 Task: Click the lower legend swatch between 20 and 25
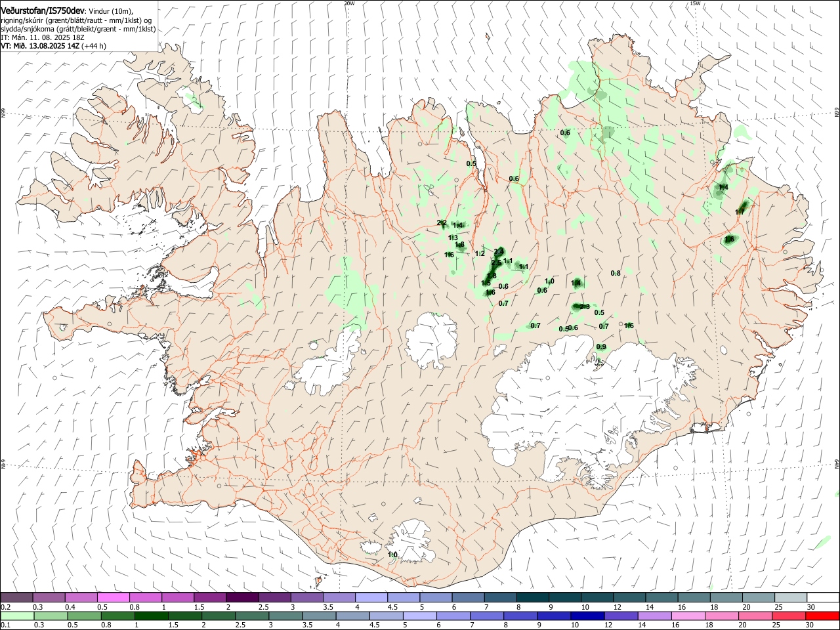pyautogui.click(x=755, y=616)
